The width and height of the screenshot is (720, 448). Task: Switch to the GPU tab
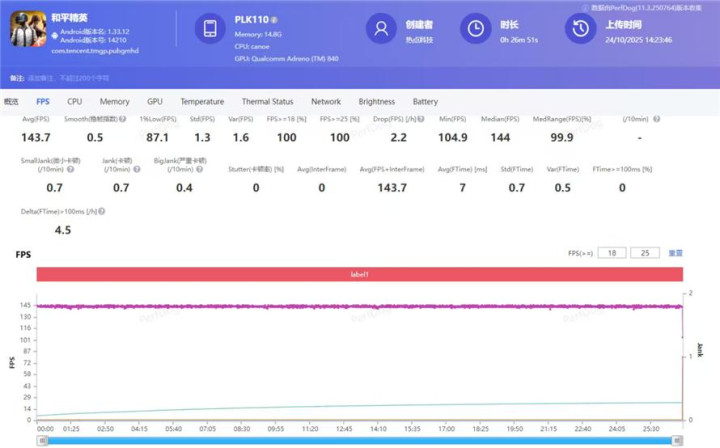coord(155,101)
